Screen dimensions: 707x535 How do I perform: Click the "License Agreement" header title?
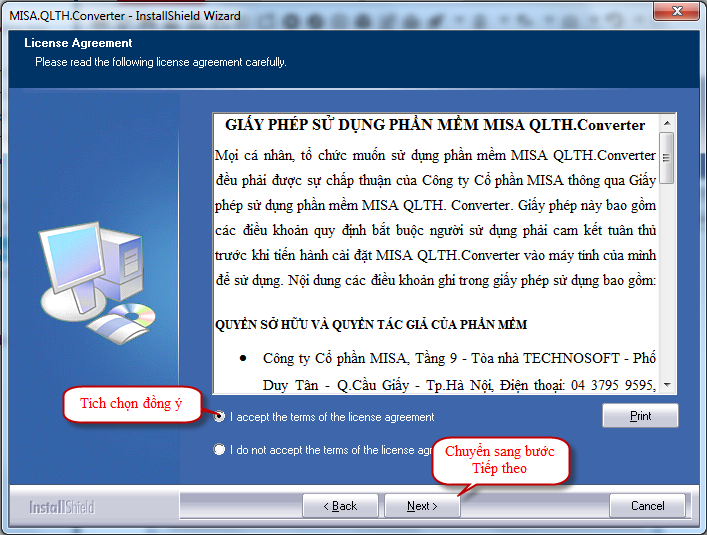click(x=78, y=43)
